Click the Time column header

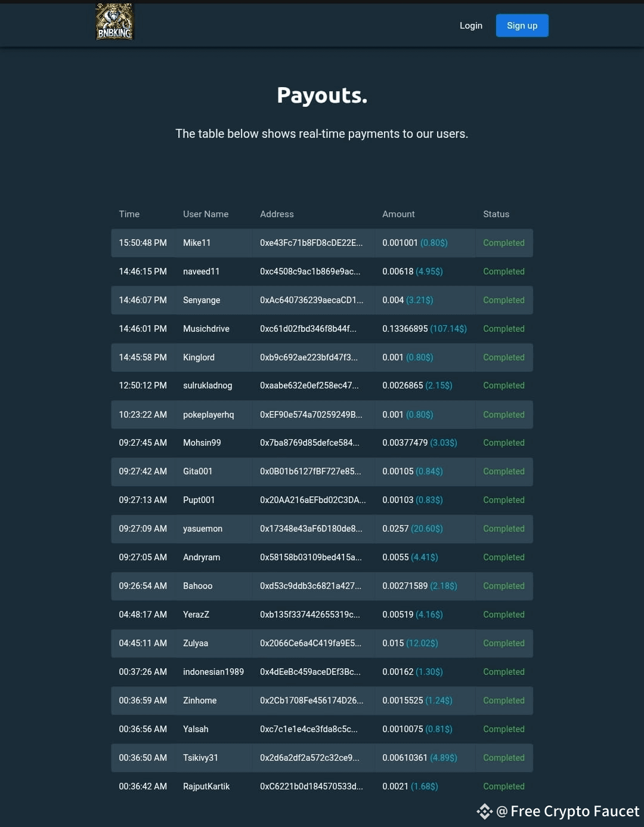[x=129, y=214]
